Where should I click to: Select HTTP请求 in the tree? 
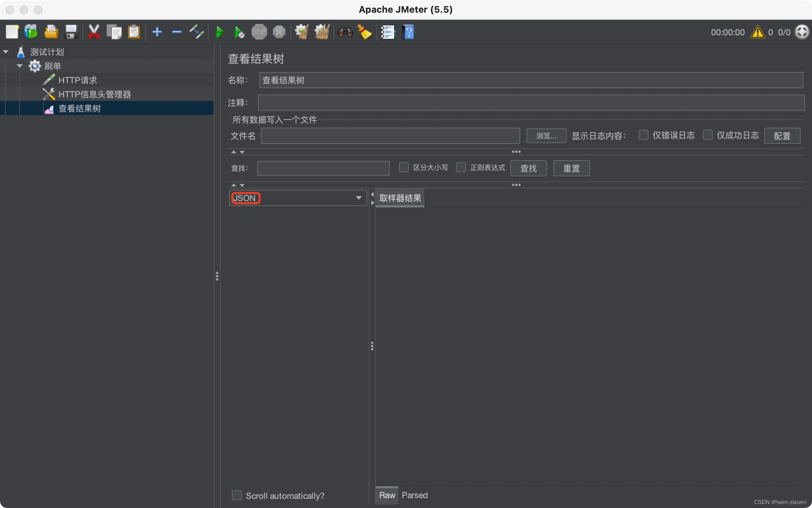78,80
